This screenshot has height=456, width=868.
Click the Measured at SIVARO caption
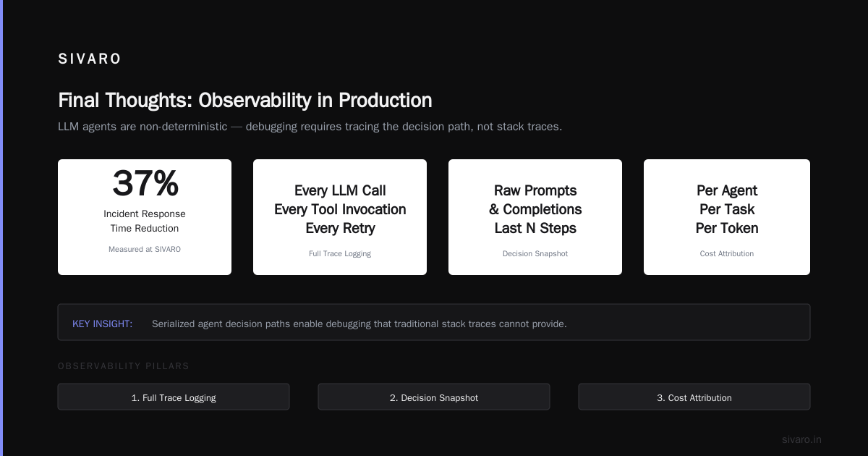pyautogui.click(x=145, y=249)
